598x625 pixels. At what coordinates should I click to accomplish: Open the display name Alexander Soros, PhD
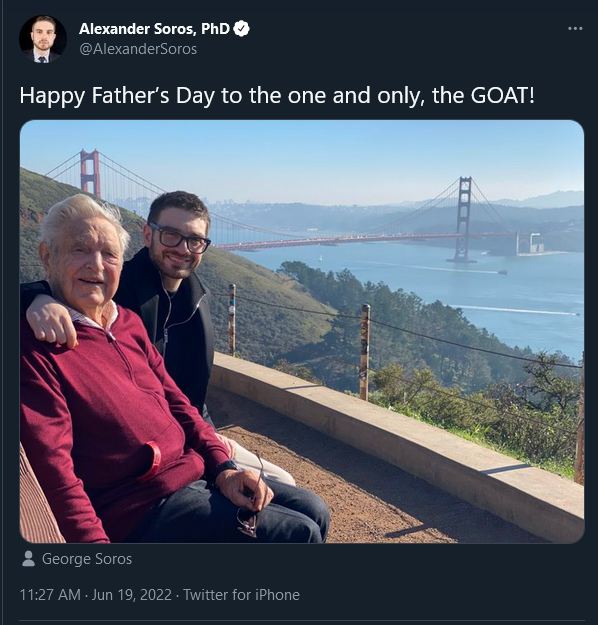(154, 29)
